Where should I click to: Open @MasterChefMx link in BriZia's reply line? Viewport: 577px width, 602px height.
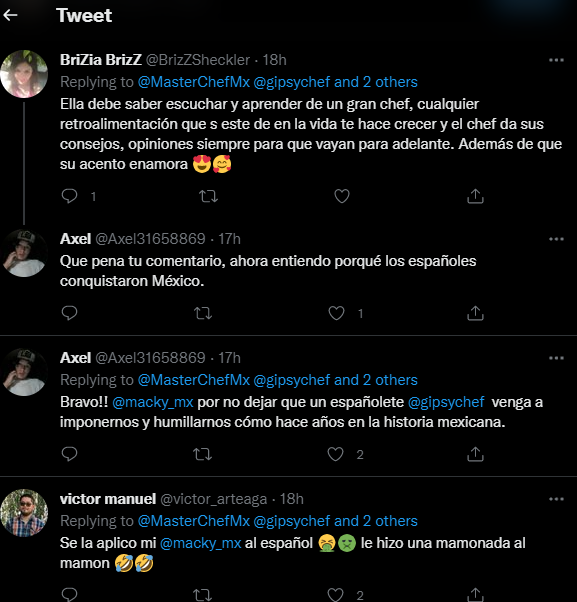click(193, 82)
